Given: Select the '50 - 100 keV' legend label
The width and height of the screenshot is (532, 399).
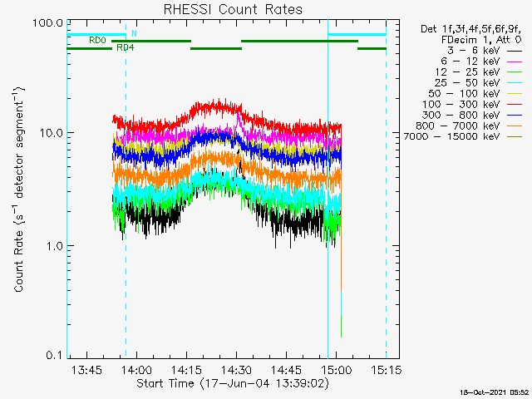Looking at the screenshot, I should (464, 94).
